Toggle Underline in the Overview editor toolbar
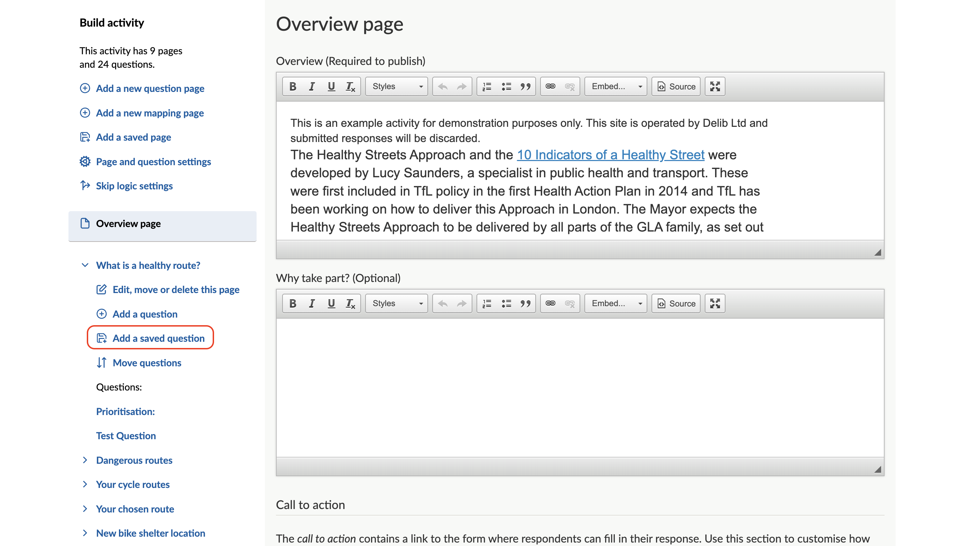The width and height of the screenshot is (980, 546). (x=331, y=86)
